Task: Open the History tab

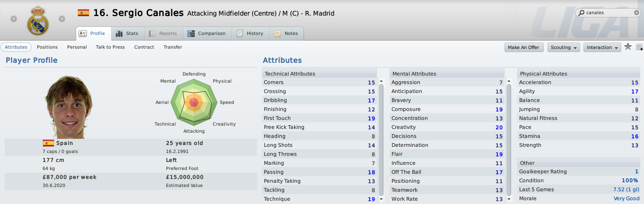Action: pyautogui.click(x=250, y=34)
